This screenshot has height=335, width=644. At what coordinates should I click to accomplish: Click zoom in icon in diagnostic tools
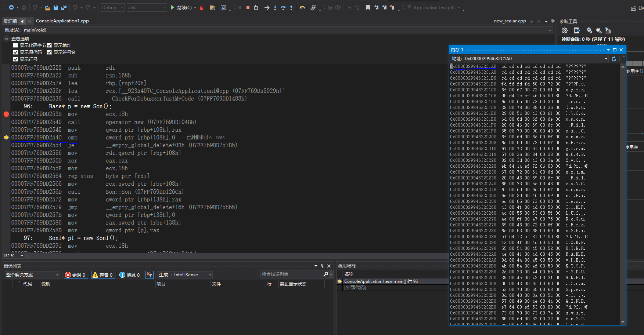click(x=589, y=30)
